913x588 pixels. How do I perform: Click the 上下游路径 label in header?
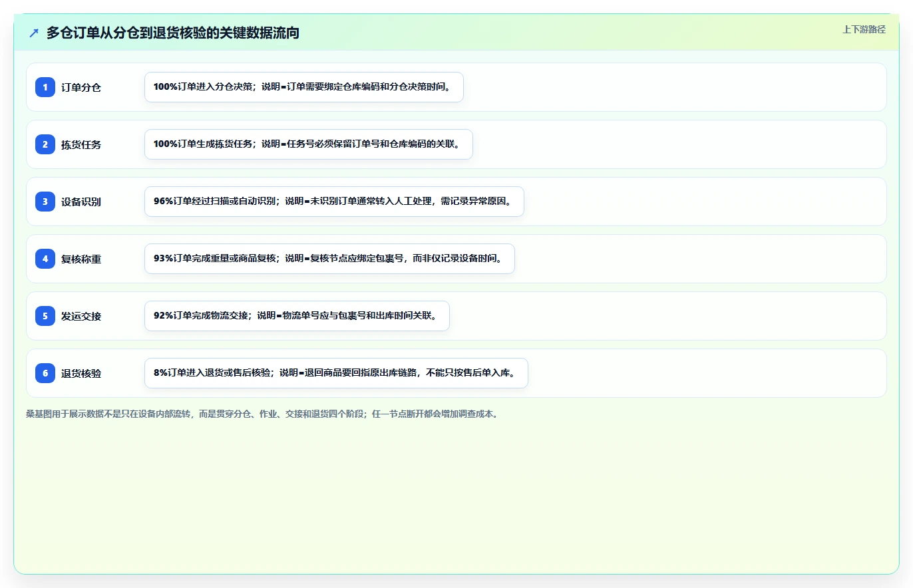[x=864, y=29]
